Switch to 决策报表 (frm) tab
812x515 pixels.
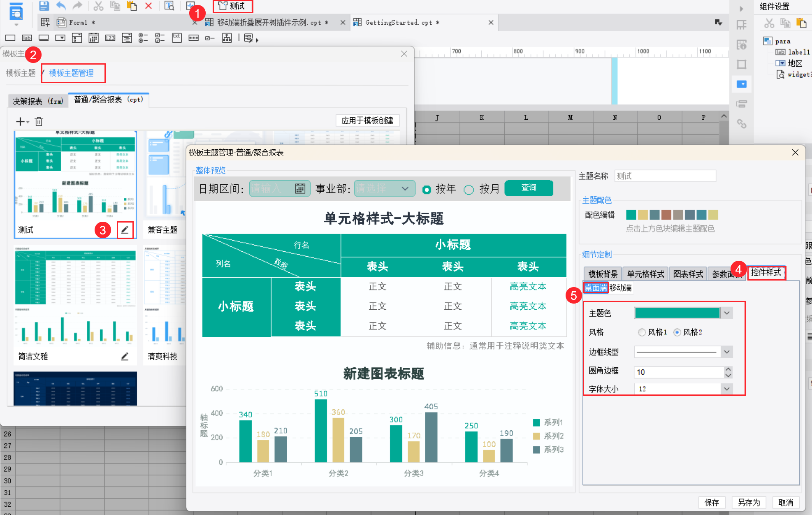coord(38,101)
